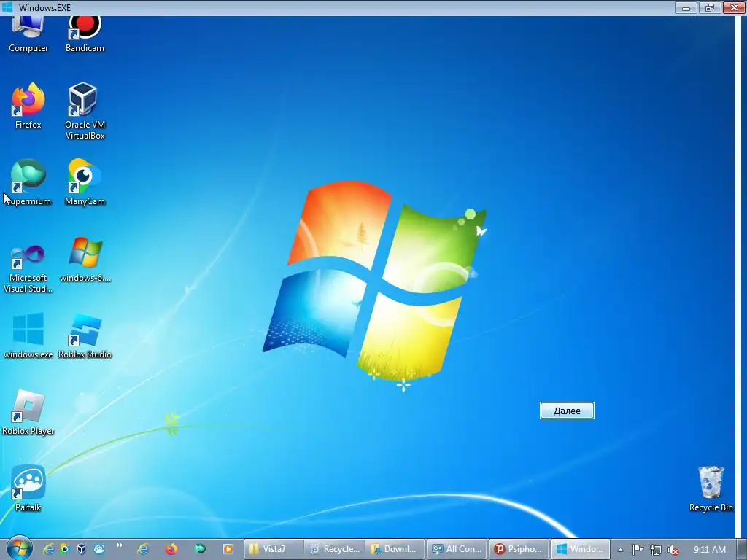747x560 pixels.
Task: Open the Computer desktop icon
Action: click(28, 34)
